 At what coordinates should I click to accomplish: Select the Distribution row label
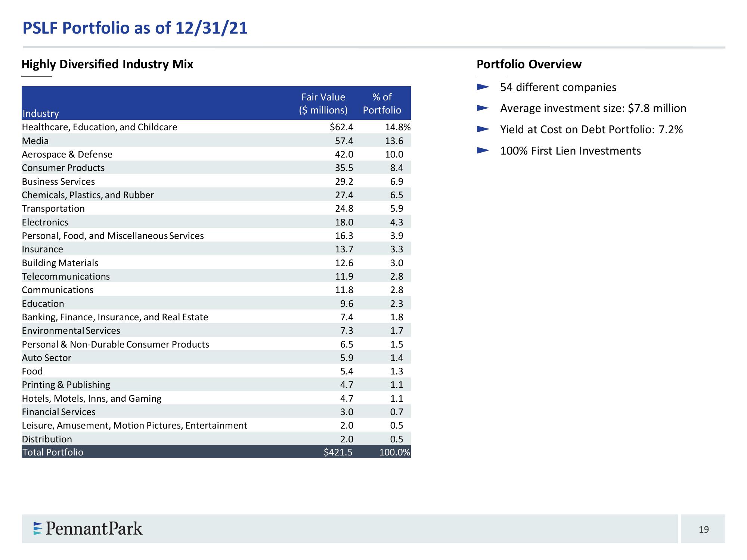coord(47,439)
